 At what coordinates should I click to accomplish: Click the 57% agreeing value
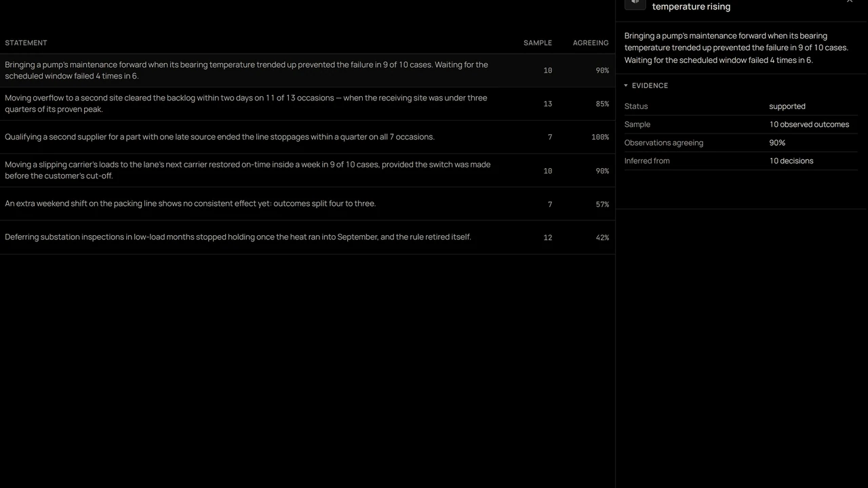602,205
